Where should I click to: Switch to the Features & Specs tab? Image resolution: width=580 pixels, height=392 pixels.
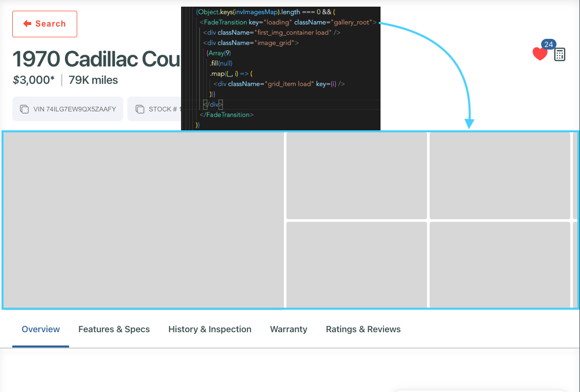click(x=114, y=329)
